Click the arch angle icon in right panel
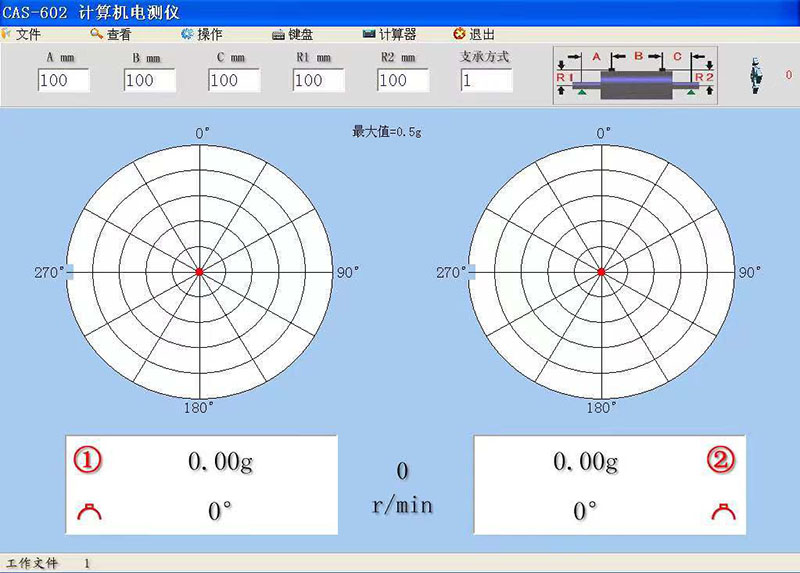 click(x=723, y=512)
